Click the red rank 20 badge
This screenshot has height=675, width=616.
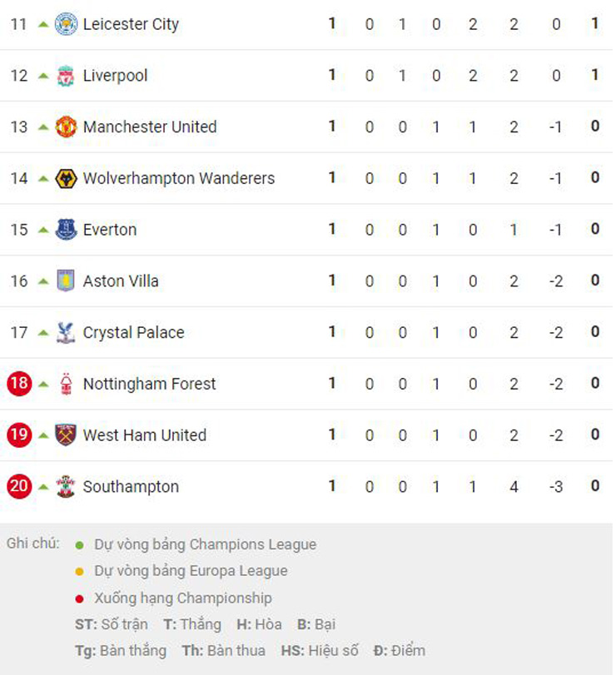click(19, 487)
